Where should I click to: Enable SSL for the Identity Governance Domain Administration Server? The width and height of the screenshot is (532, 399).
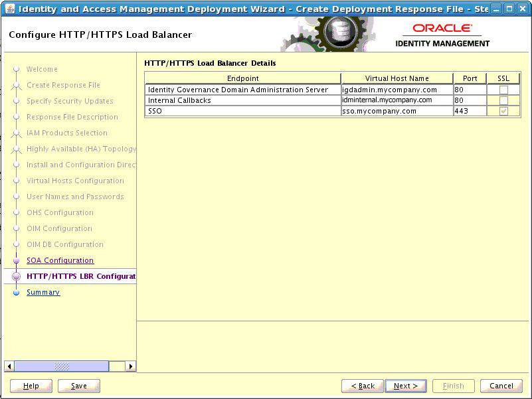tap(503, 90)
